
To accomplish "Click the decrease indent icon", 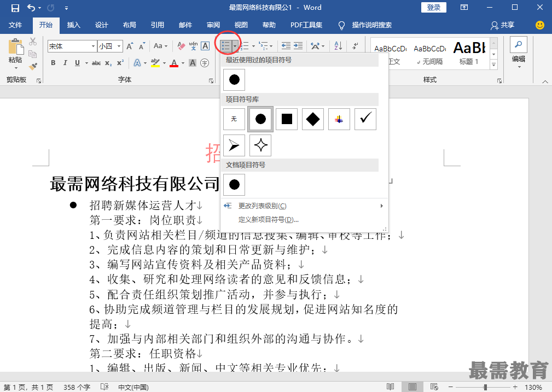I will click(x=286, y=46).
